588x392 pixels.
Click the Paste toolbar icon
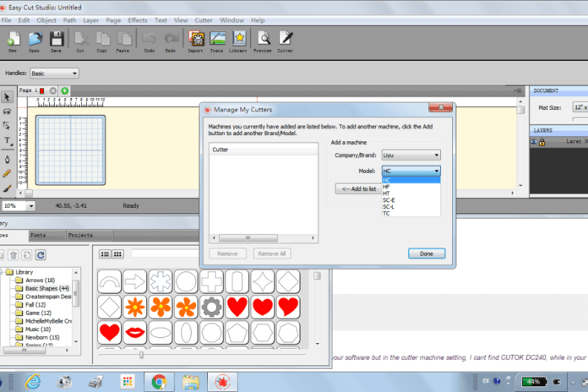click(123, 41)
